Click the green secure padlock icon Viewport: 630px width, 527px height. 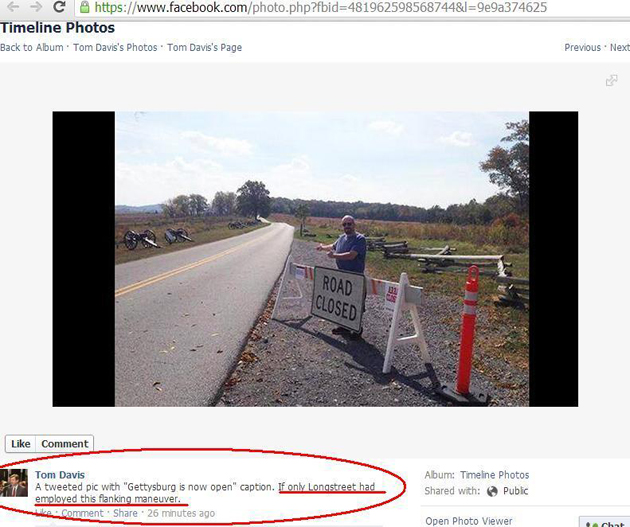[x=84, y=7]
